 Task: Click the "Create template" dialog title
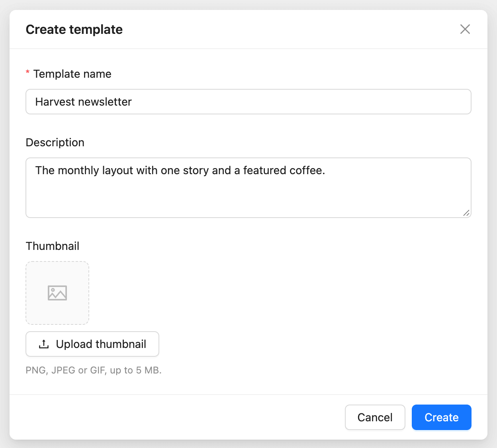click(x=74, y=29)
